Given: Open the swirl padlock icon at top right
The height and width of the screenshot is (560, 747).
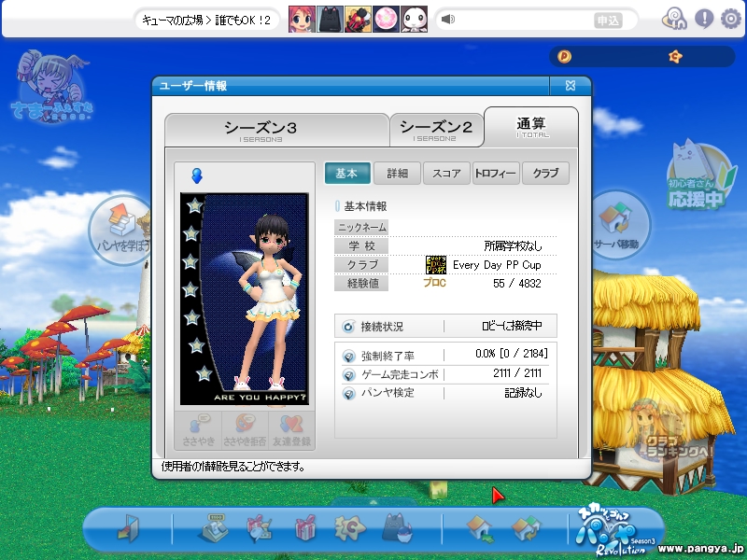Looking at the screenshot, I should tap(674, 20).
